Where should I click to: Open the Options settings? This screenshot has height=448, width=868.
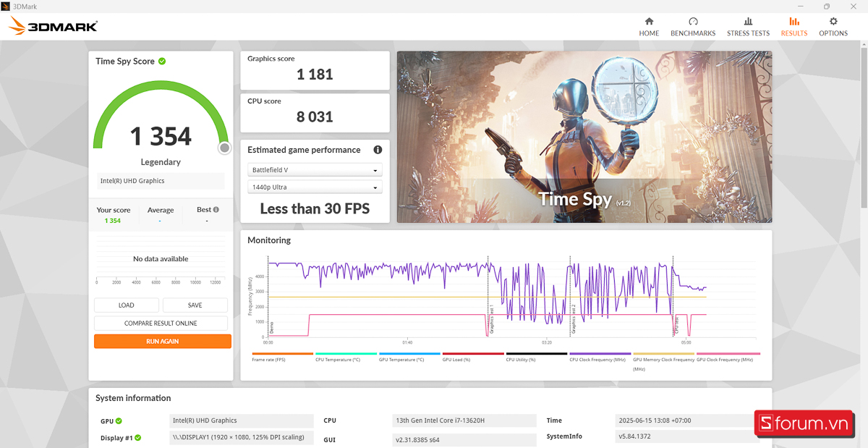(x=833, y=27)
